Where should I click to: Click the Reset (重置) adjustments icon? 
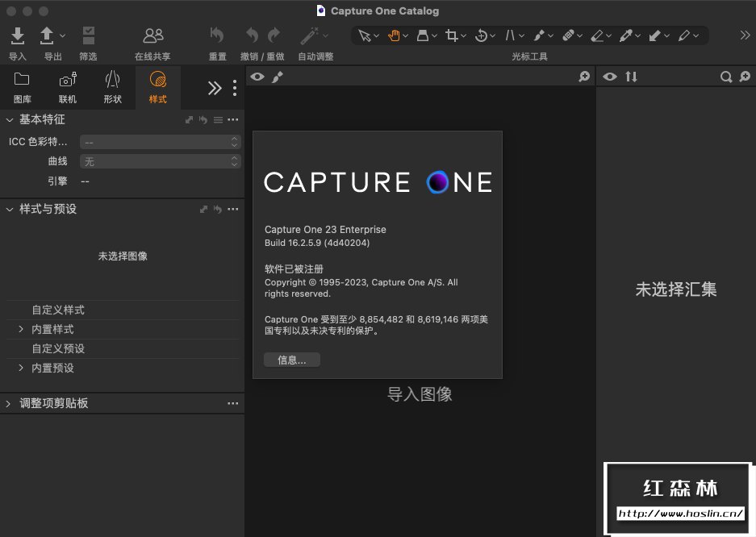(x=217, y=36)
